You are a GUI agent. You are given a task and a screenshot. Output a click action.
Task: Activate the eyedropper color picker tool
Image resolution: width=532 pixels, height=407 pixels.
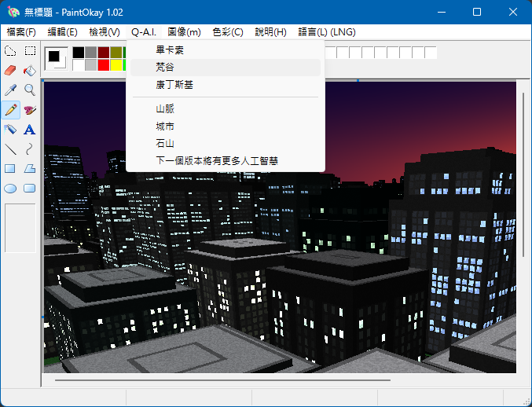click(x=10, y=90)
